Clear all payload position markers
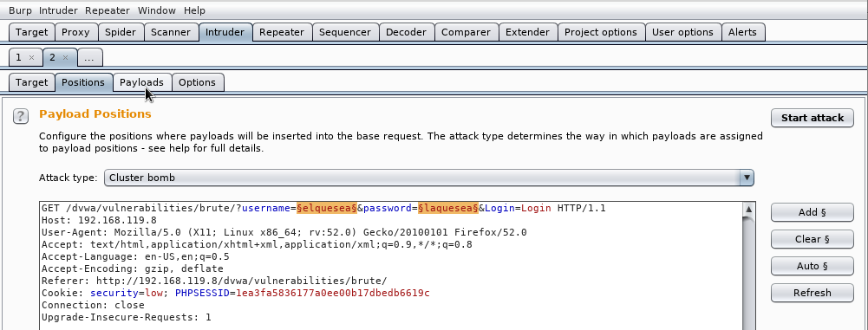 pos(813,239)
